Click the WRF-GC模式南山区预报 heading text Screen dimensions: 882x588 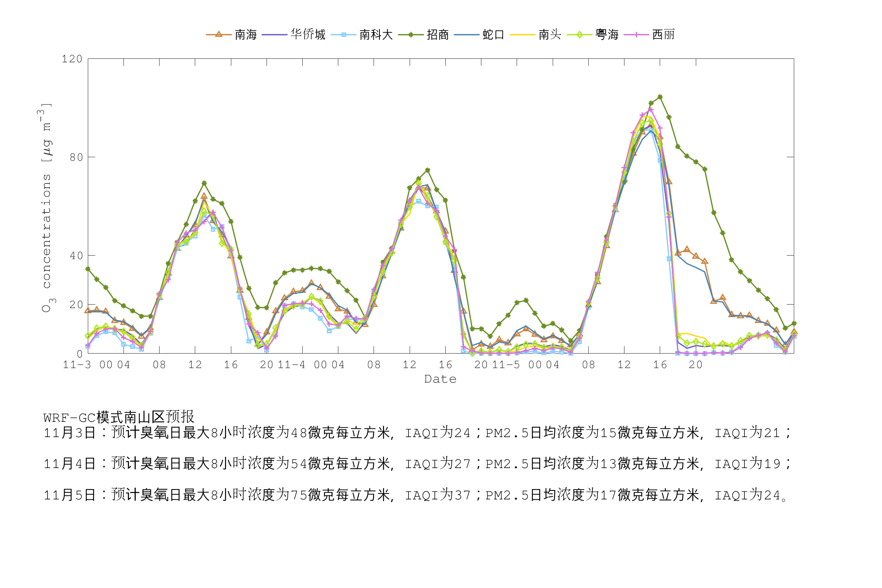click(x=119, y=417)
